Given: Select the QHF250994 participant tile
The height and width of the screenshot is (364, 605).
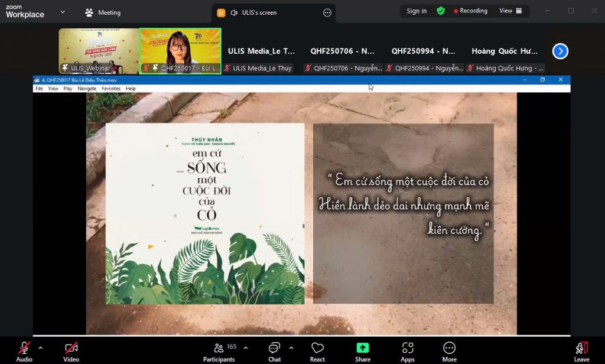Looking at the screenshot, I should point(423,51).
